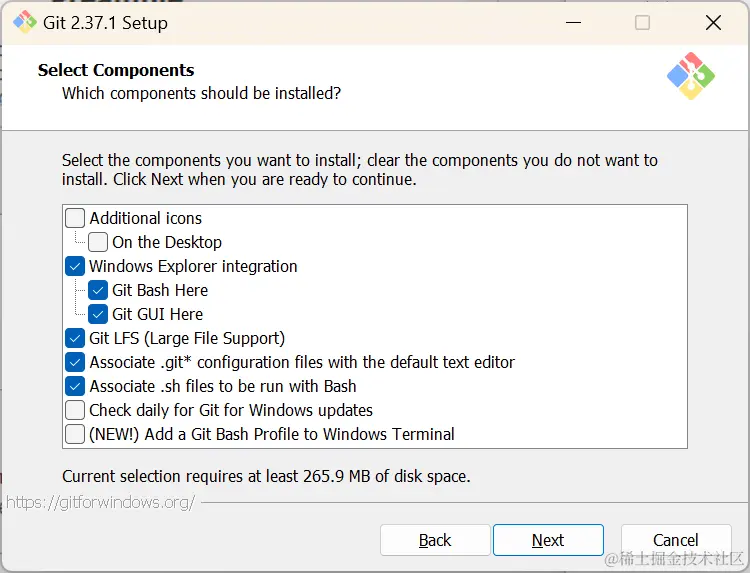Enable daily check for Git updates

[75, 410]
